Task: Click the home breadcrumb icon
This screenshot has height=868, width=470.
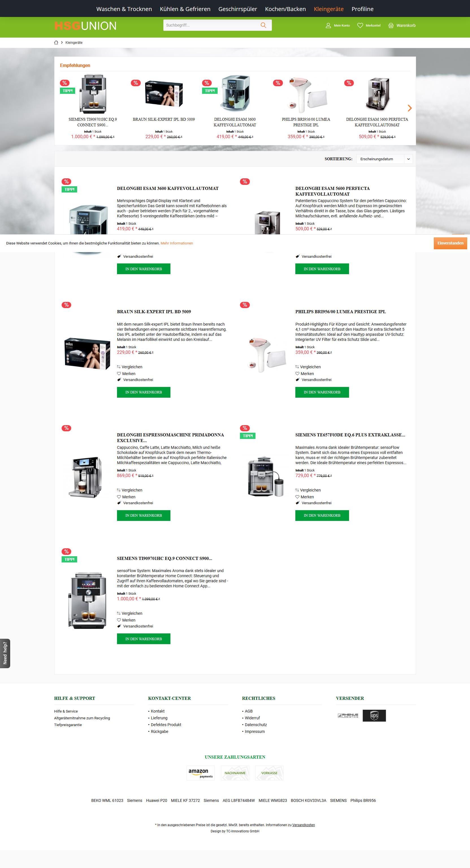Action: [56, 42]
